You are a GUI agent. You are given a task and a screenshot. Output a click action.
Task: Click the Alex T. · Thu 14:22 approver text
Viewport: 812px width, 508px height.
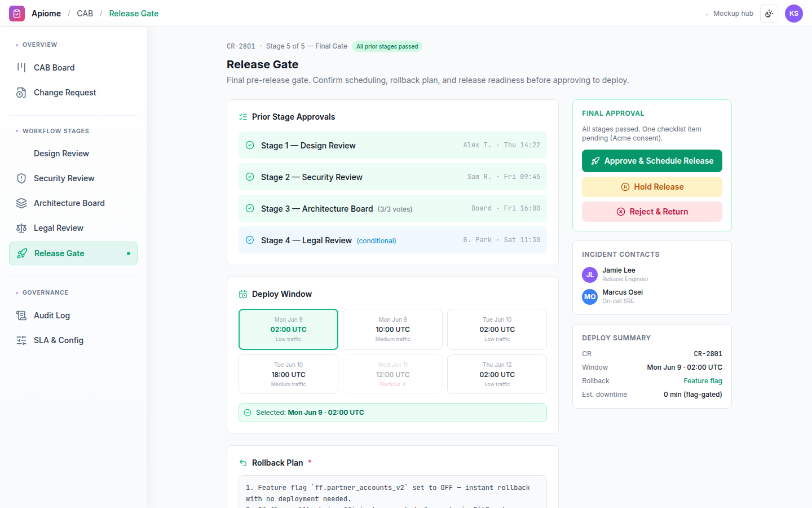502,145
